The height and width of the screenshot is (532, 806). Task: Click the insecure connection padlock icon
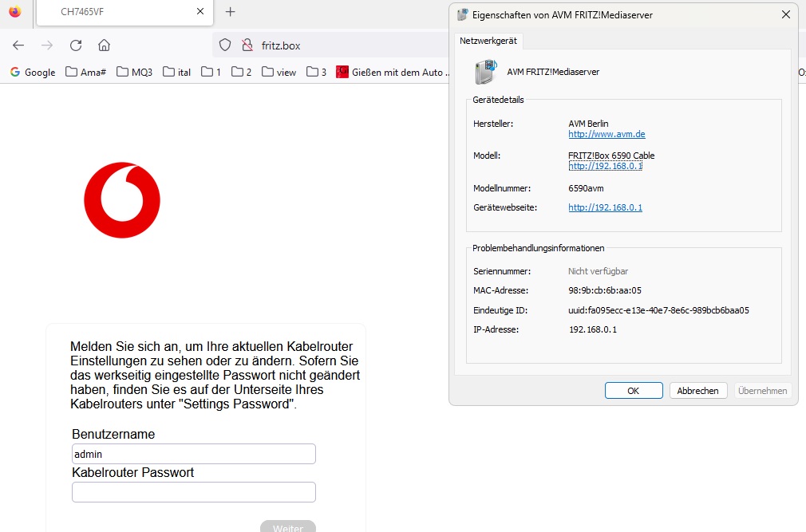click(x=247, y=45)
